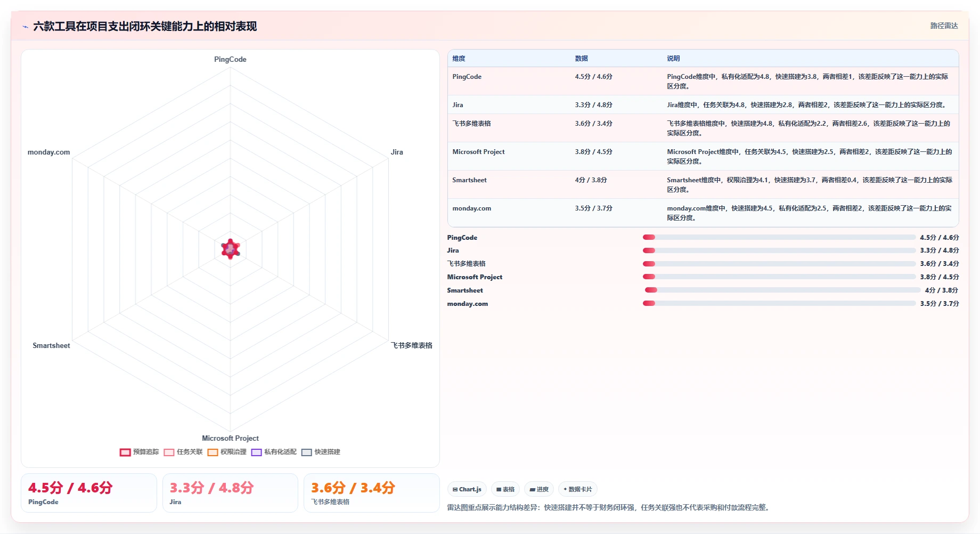
Task: Click the Jira description cell in table
Action: tap(807, 105)
